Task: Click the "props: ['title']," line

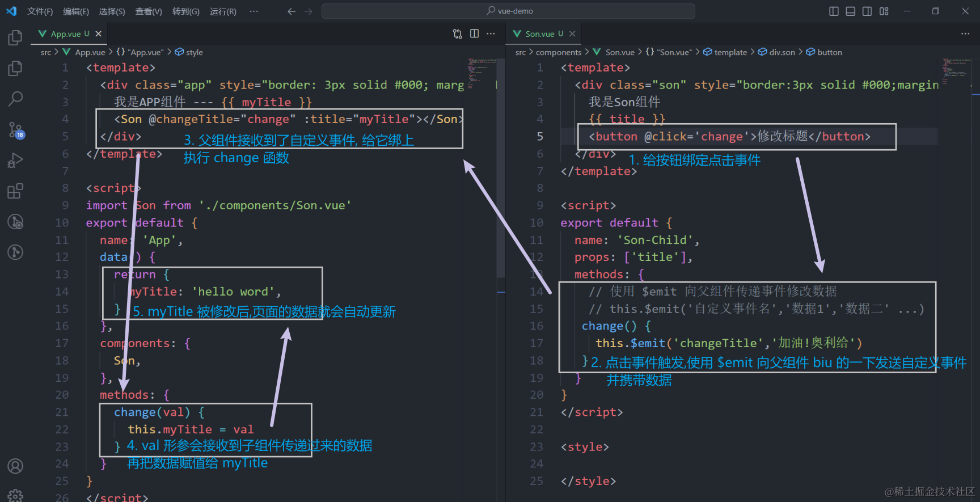Action: 633,257
